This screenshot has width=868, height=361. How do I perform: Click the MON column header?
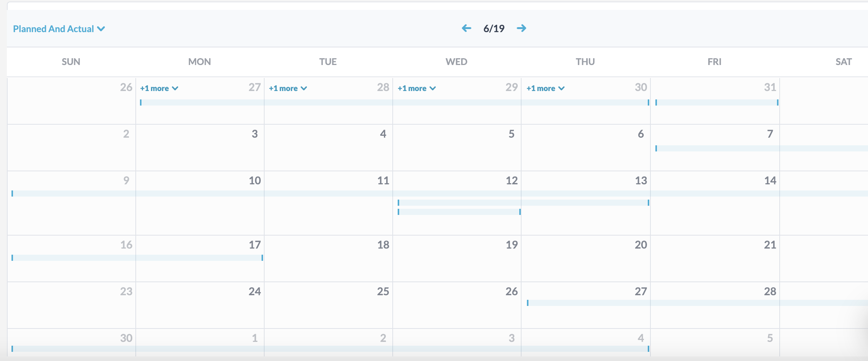(200, 62)
